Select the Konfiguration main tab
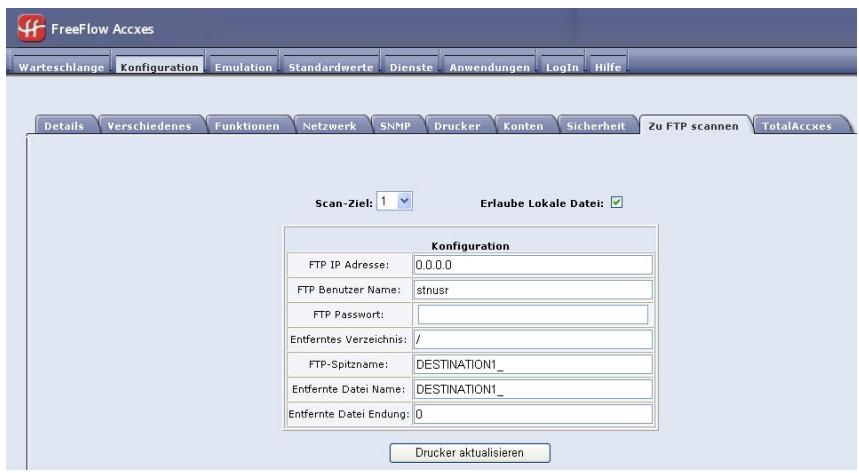859x473 pixels. point(159,67)
